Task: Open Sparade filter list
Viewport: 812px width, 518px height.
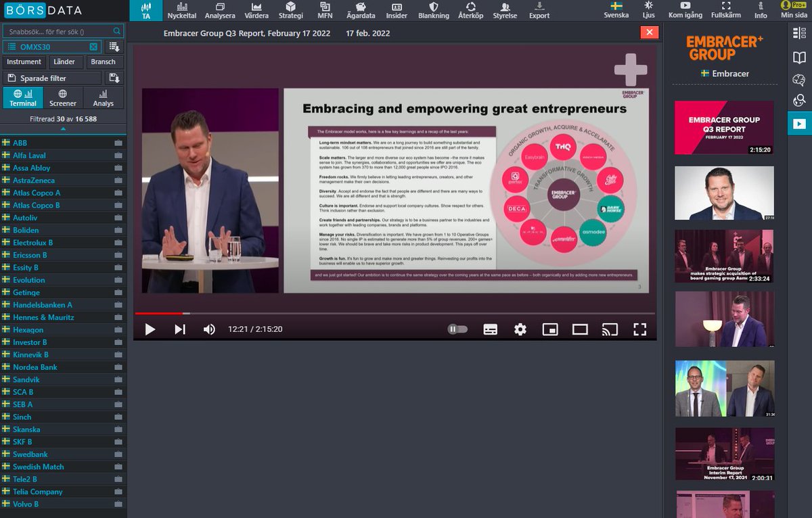Action: point(53,78)
